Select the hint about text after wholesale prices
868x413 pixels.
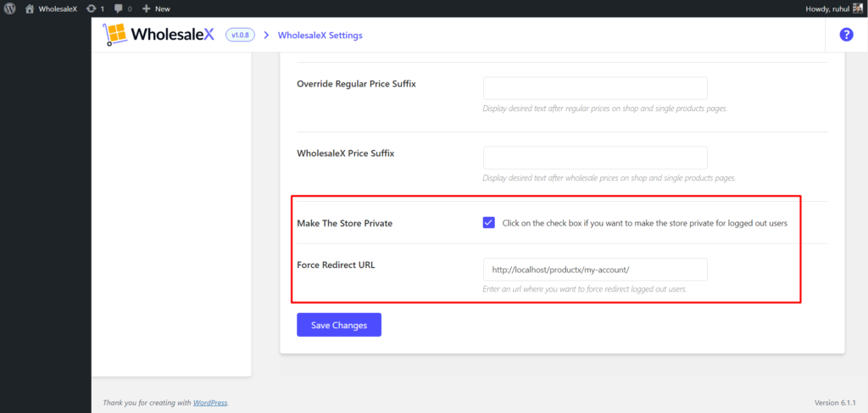pyautogui.click(x=609, y=178)
